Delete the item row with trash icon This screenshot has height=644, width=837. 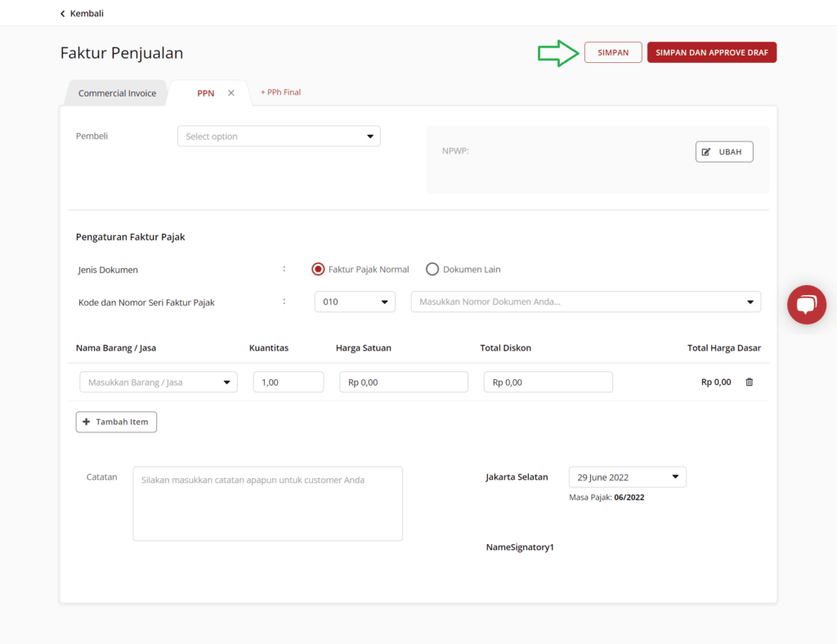[x=750, y=382]
